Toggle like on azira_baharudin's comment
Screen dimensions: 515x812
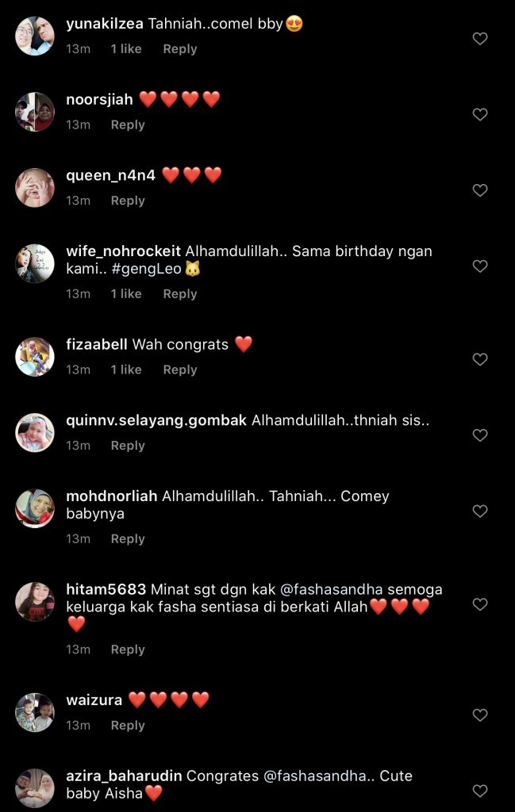point(480,791)
